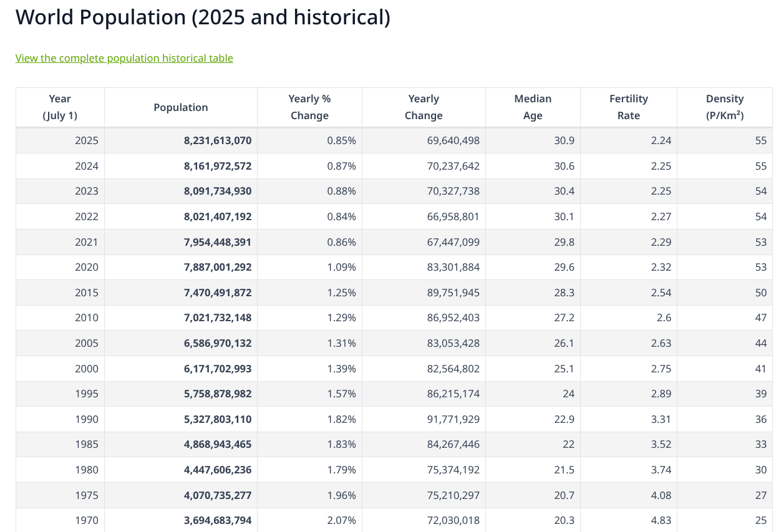The width and height of the screenshot is (776, 532).
Task: Select the 1975 year cell
Action: pyautogui.click(x=60, y=495)
